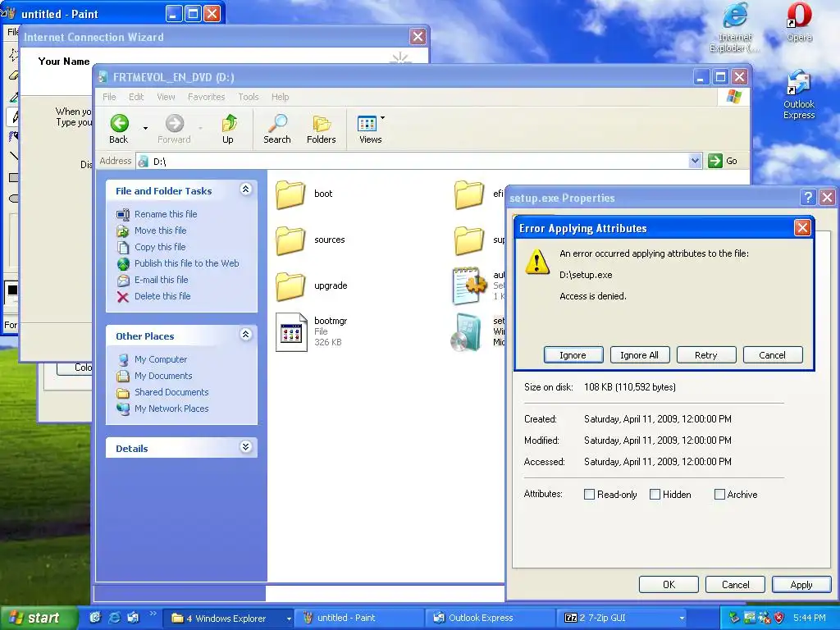Select the bootmgr file icon

(291, 332)
